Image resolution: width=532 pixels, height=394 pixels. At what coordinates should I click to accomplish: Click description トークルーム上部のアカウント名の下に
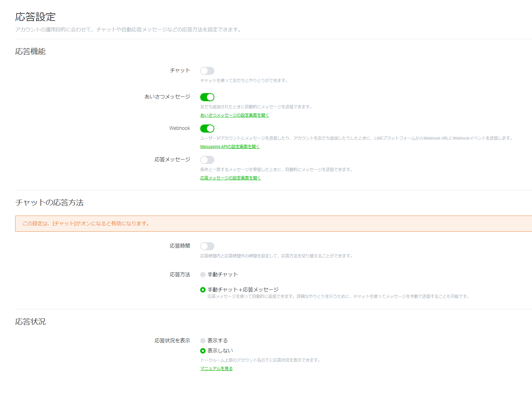tap(260, 360)
